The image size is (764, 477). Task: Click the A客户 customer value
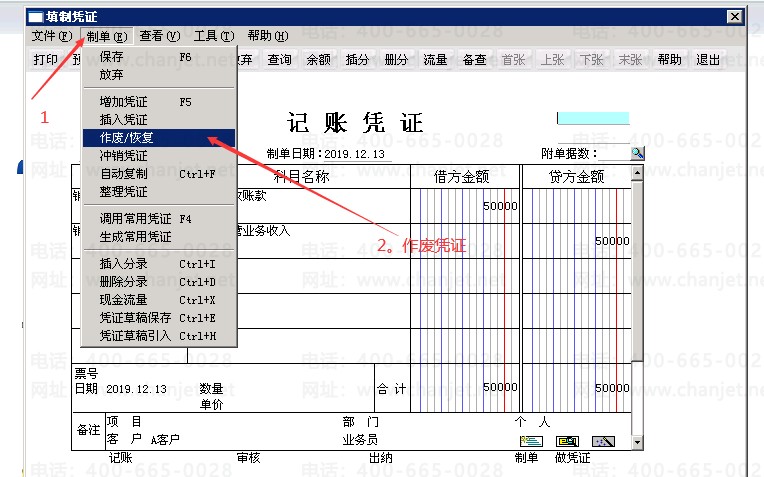click(165, 440)
